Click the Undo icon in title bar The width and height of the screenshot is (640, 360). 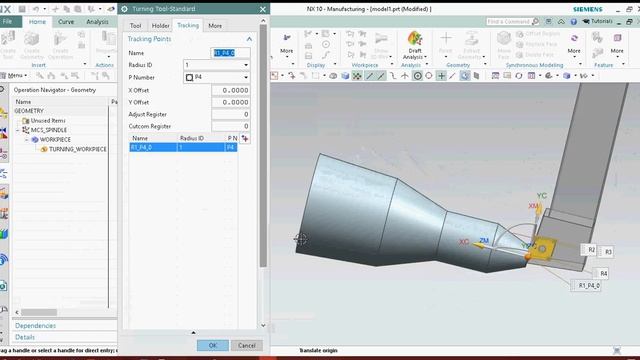pos(36,9)
